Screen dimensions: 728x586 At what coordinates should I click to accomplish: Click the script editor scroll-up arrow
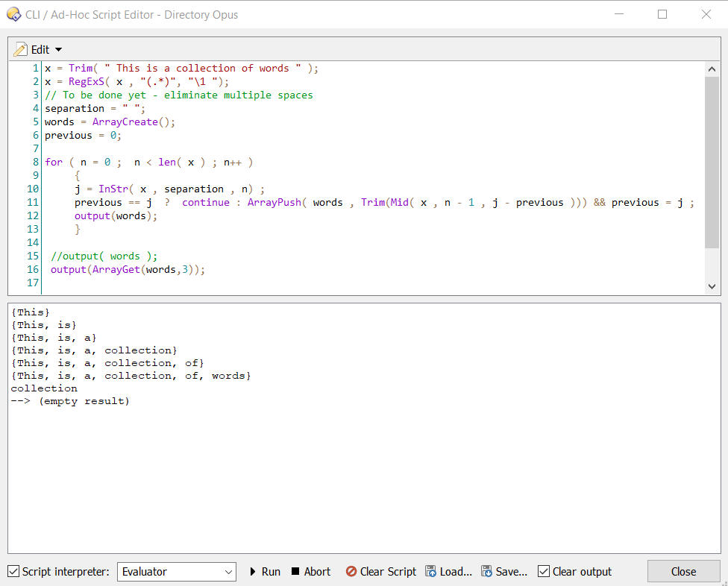(712, 69)
